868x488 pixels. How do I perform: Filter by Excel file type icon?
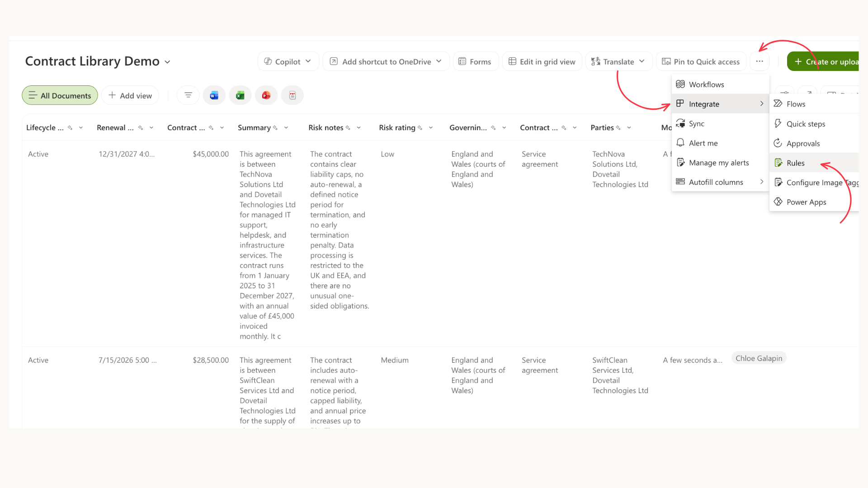click(240, 95)
